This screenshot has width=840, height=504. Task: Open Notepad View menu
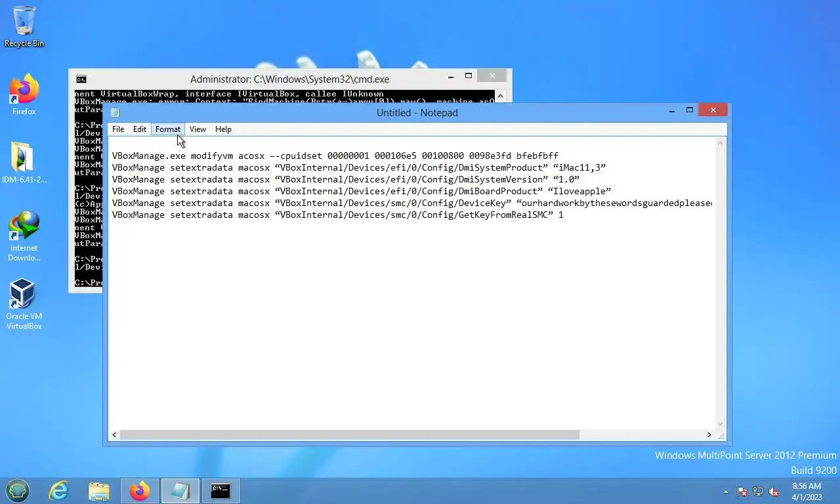click(x=198, y=129)
